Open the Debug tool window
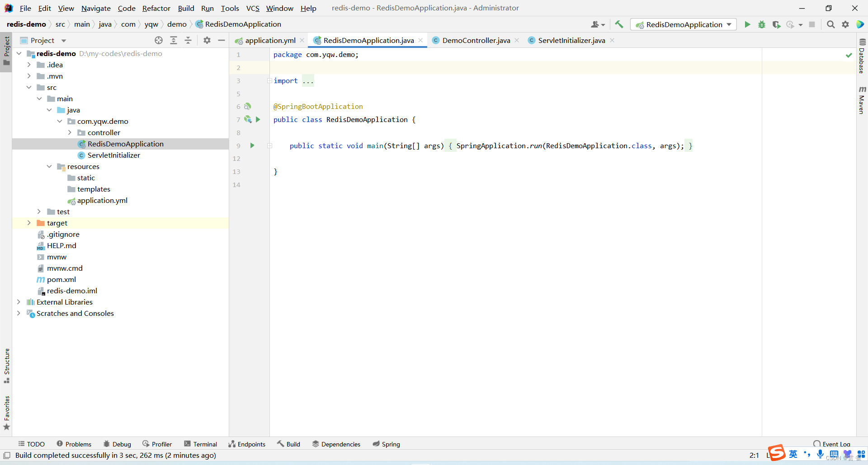 (x=117, y=444)
